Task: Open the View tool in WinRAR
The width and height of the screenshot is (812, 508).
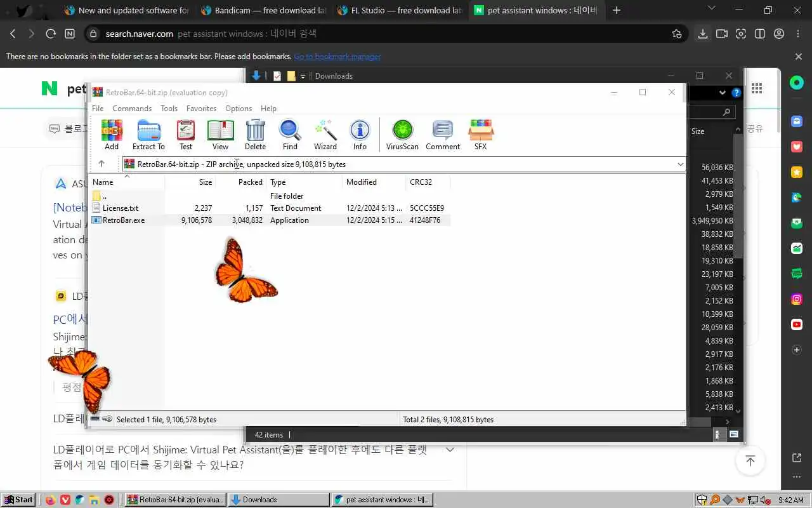Action: [x=220, y=135]
